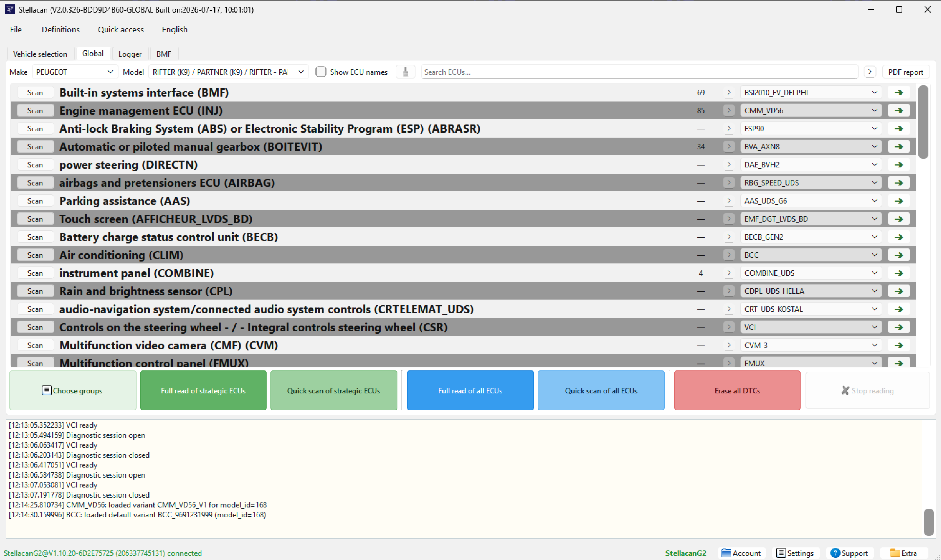
Task: Click search next arrow beside PDF report
Action: [x=870, y=72]
